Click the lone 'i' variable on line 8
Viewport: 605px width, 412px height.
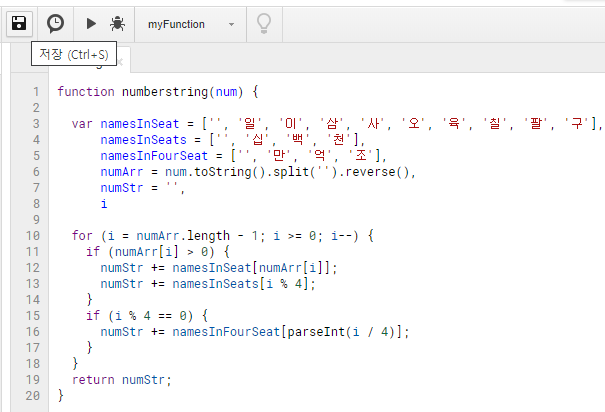[x=104, y=204]
